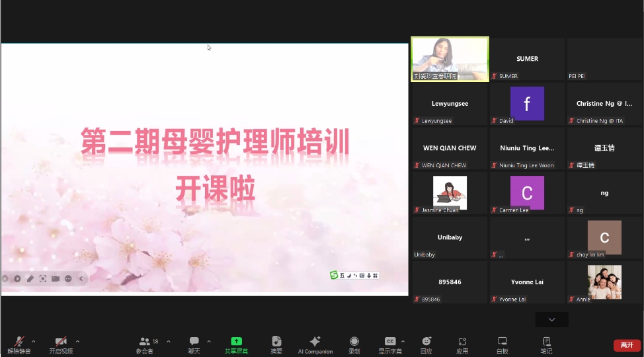Open the notes (笔记) tool
Viewport: 644px width, 357px height.
click(546, 342)
